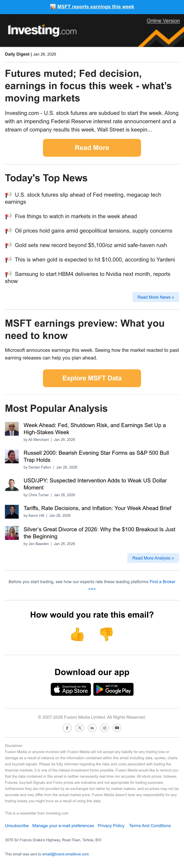Open Find a Broker link

point(163,582)
